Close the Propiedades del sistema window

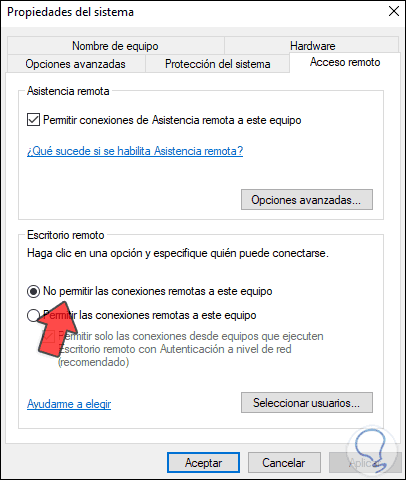tap(394, 11)
